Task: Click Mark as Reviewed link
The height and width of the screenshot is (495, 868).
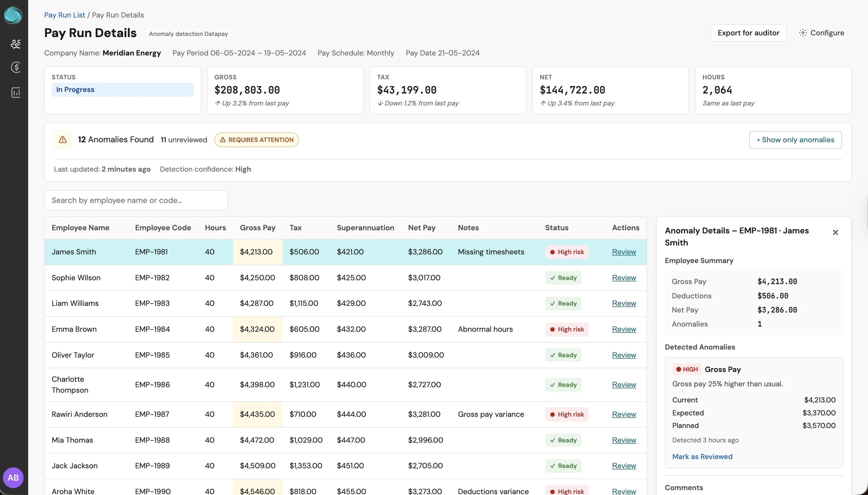Action: [702, 456]
